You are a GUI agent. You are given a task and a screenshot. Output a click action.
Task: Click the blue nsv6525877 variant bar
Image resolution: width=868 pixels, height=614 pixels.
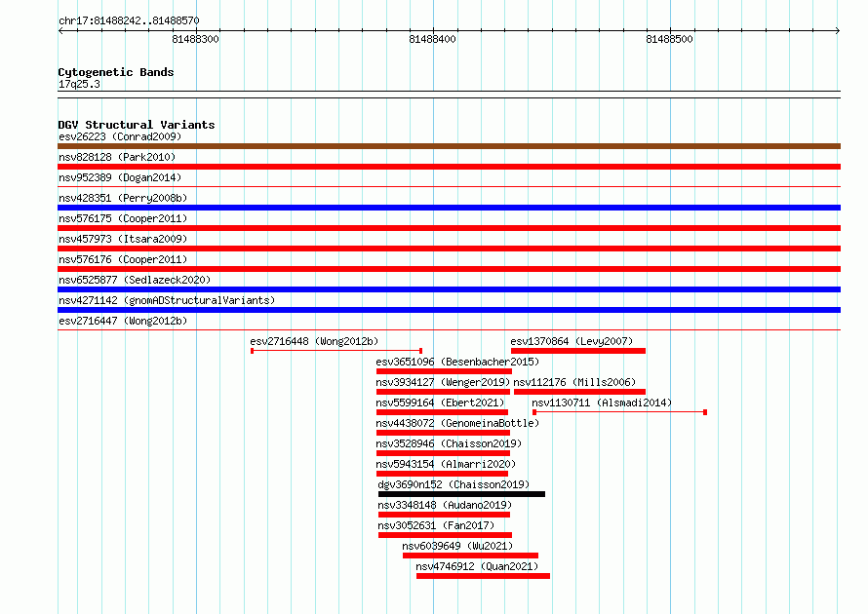click(x=449, y=289)
